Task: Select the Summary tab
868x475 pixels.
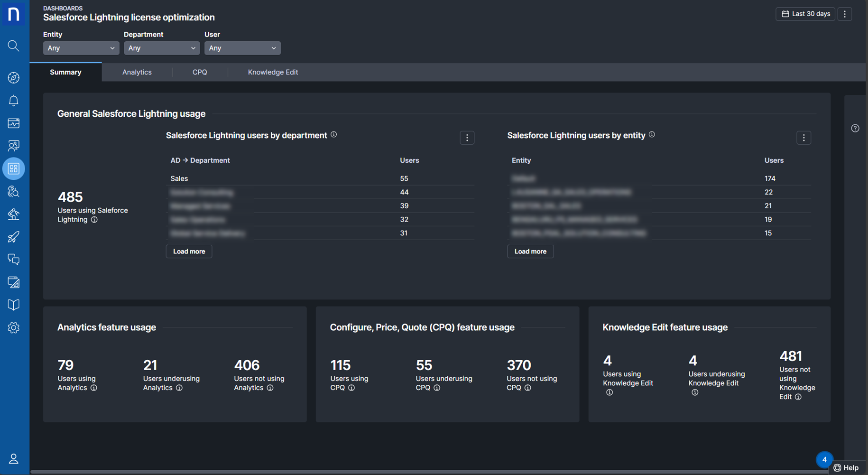Action: point(65,72)
